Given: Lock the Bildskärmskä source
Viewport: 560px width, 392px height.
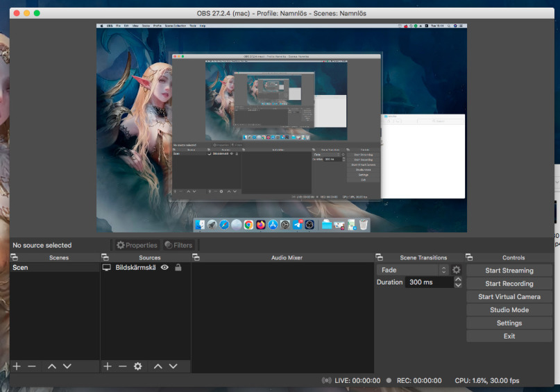Looking at the screenshot, I should [178, 267].
